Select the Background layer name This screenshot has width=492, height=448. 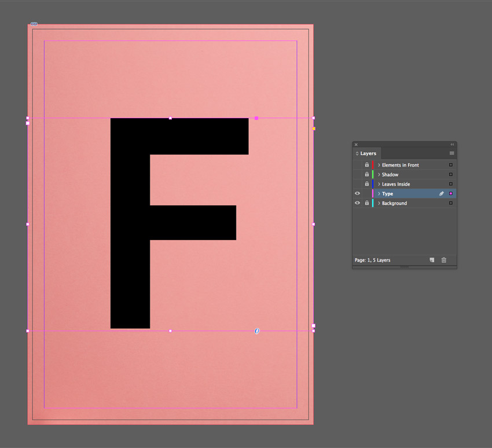coord(394,203)
